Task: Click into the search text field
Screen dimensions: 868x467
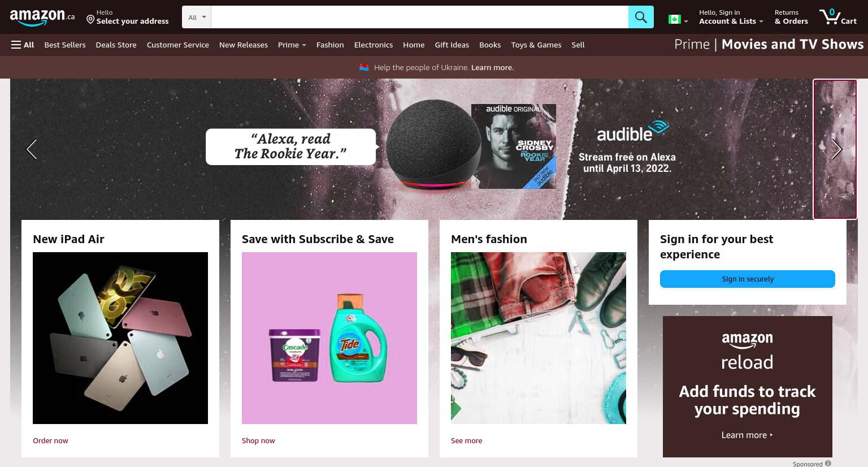Action: [419, 17]
